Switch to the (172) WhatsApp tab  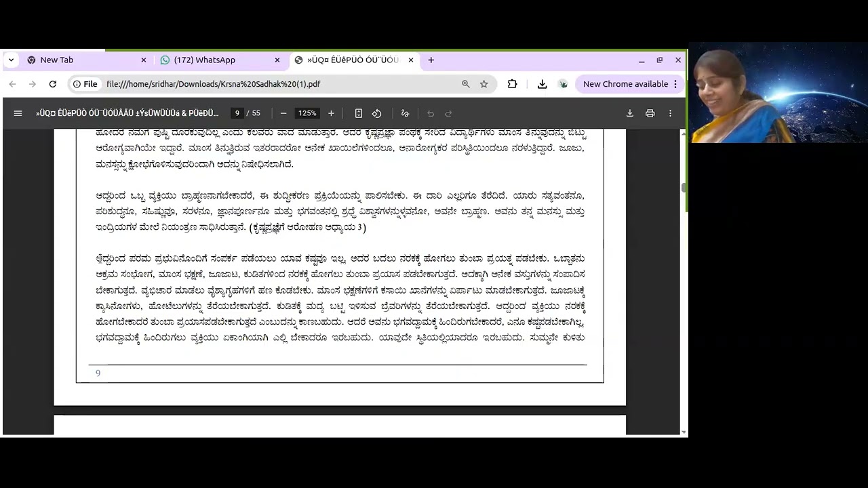[x=219, y=60]
